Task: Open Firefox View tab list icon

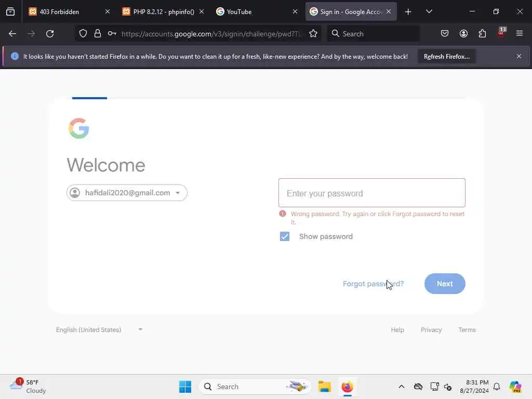Action: pos(10,11)
